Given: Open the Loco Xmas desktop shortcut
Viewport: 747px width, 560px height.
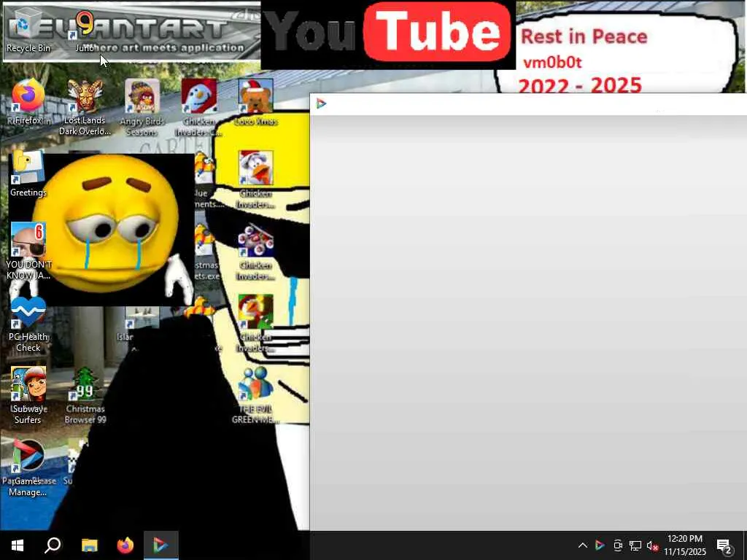Looking at the screenshot, I should 256,102.
